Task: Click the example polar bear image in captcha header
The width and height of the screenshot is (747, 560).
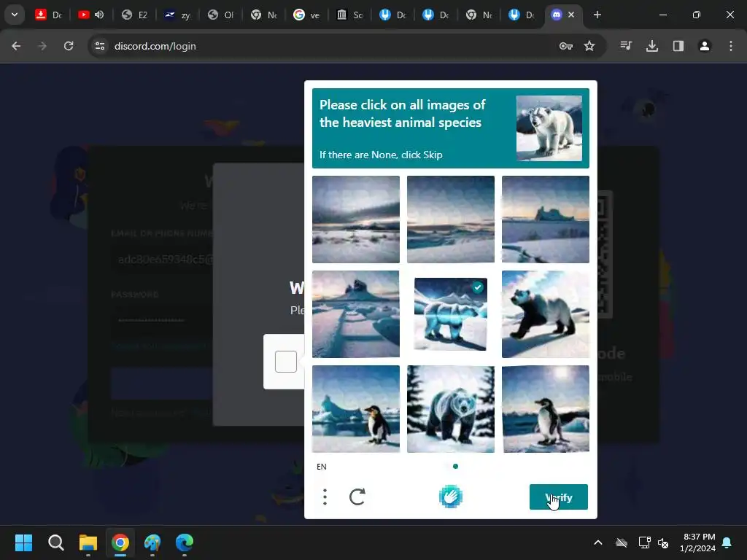Action: pyautogui.click(x=549, y=128)
